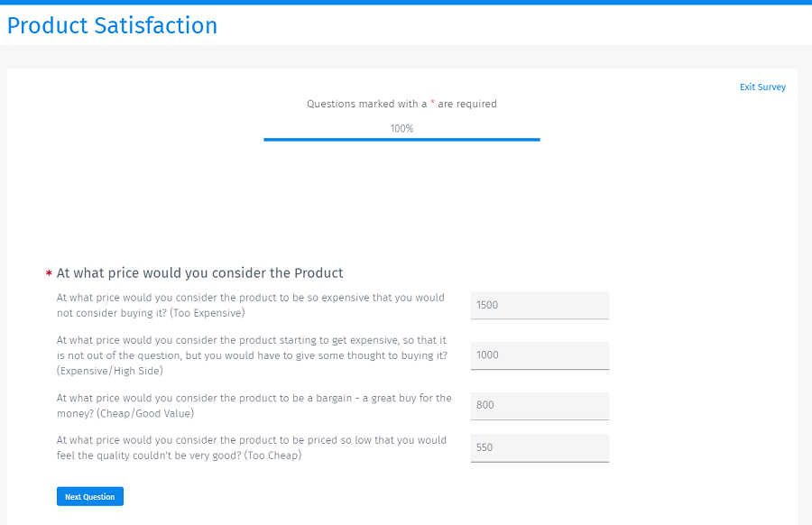Click the gray page margin left of the survey panel
The height and width of the screenshot is (525, 812).
(x=3, y=271)
